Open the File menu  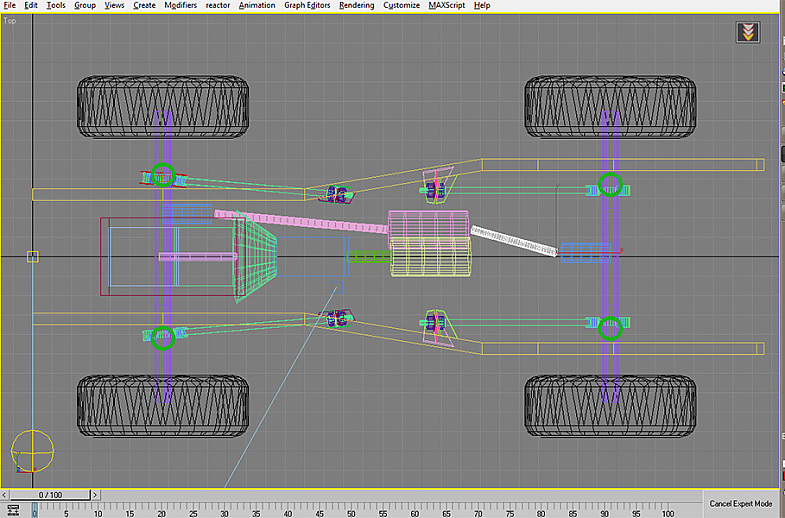[10, 5]
